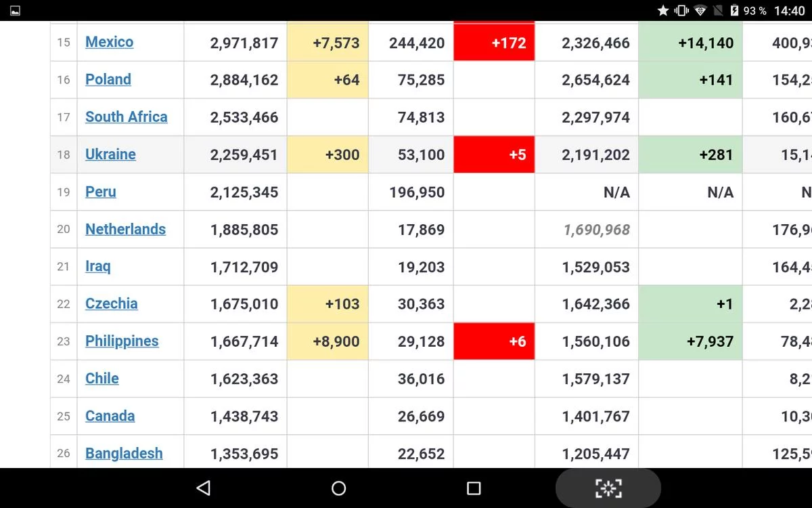Viewport: 812px width, 508px height.
Task: Select Iraq total cases 1,712,709
Action: tap(244, 267)
